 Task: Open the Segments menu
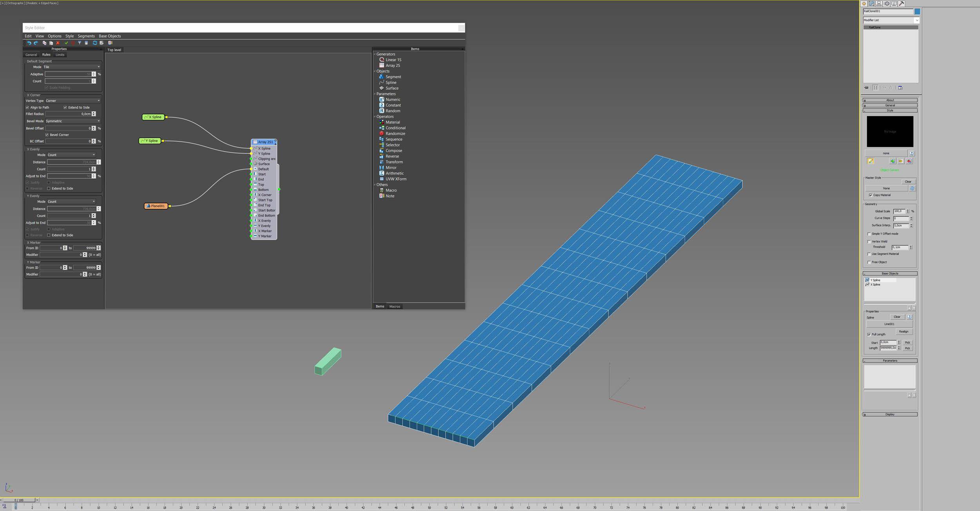(x=86, y=36)
